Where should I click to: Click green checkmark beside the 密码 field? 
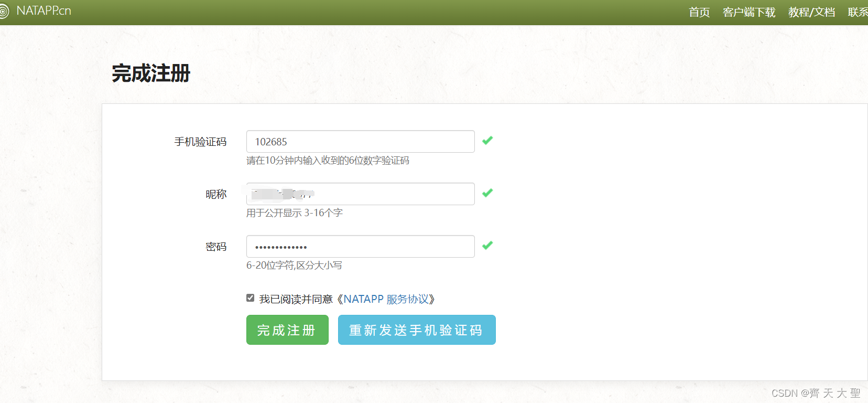487,246
